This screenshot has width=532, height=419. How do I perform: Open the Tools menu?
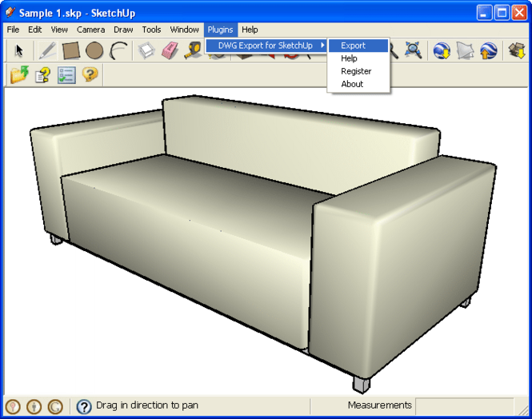[151, 30]
